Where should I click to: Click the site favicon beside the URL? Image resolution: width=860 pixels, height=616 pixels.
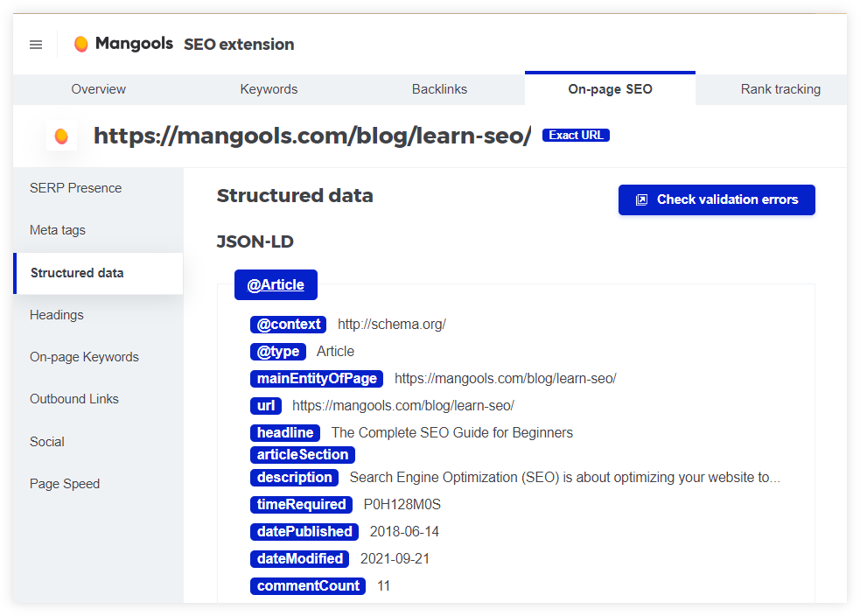click(61, 136)
